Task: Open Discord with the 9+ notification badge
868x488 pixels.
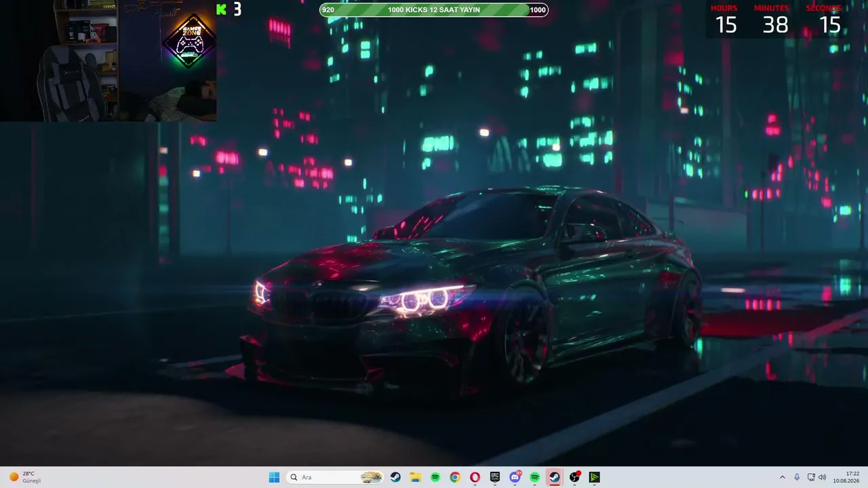Action: coord(515,477)
